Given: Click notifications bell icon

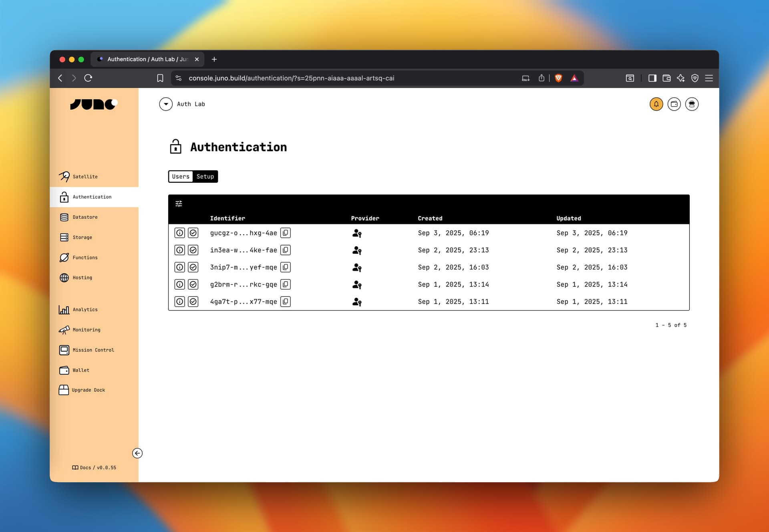Looking at the screenshot, I should pyautogui.click(x=656, y=104).
